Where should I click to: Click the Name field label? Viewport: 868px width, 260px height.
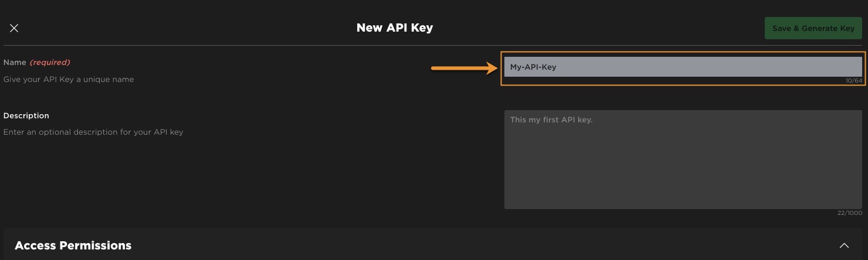point(15,62)
